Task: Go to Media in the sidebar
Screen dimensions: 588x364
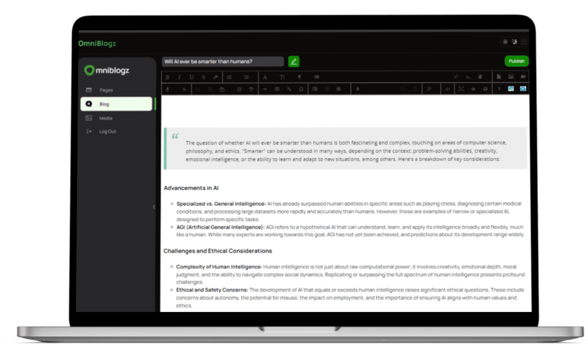Action: (106, 118)
